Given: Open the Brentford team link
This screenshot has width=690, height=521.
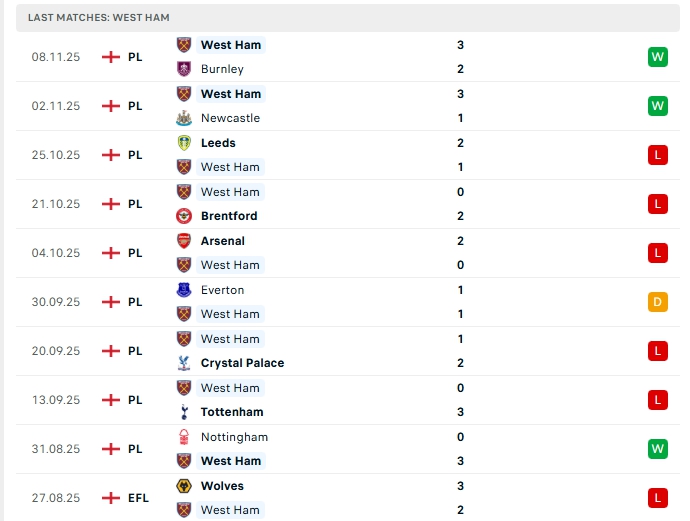Looking at the screenshot, I should (229, 216).
